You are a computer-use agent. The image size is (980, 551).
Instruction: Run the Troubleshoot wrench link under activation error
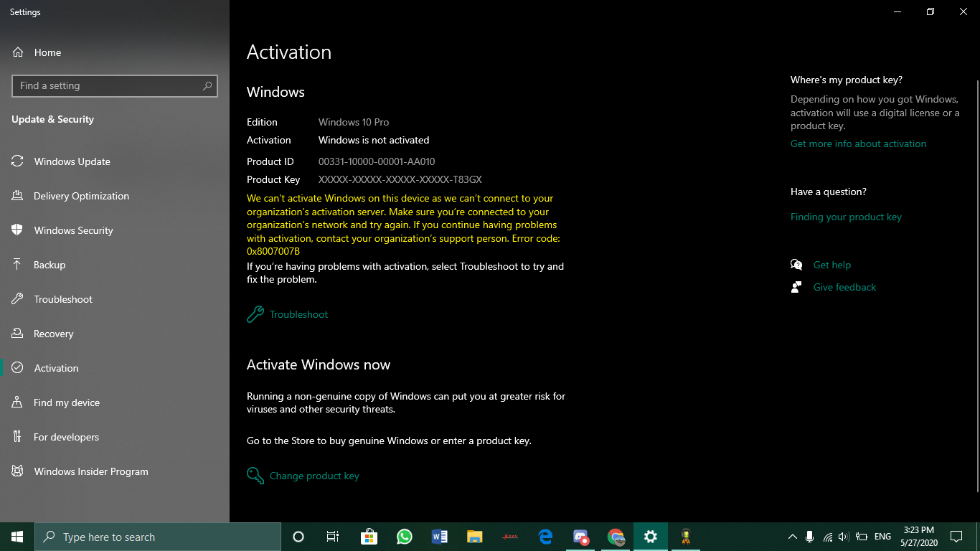(x=288, y=314)
